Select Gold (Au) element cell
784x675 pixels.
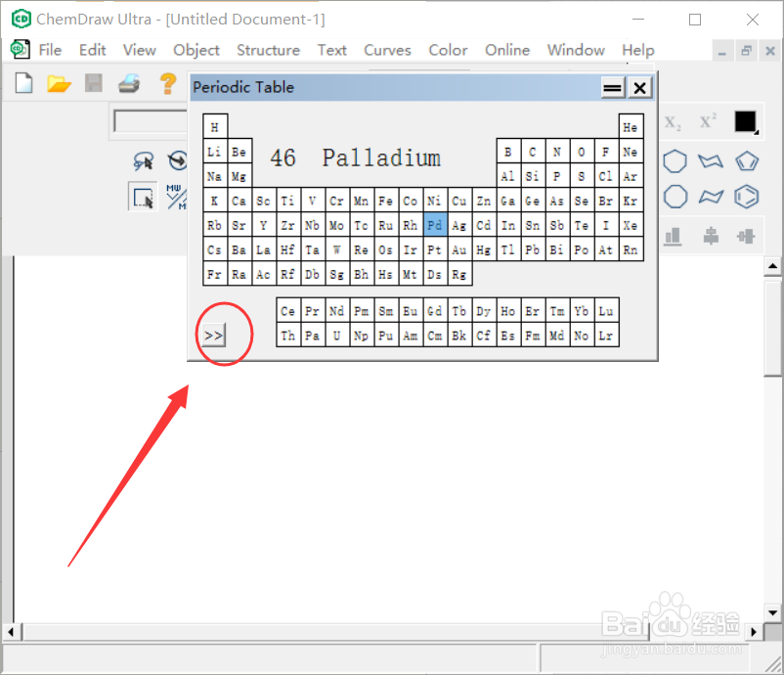(459, 249)
